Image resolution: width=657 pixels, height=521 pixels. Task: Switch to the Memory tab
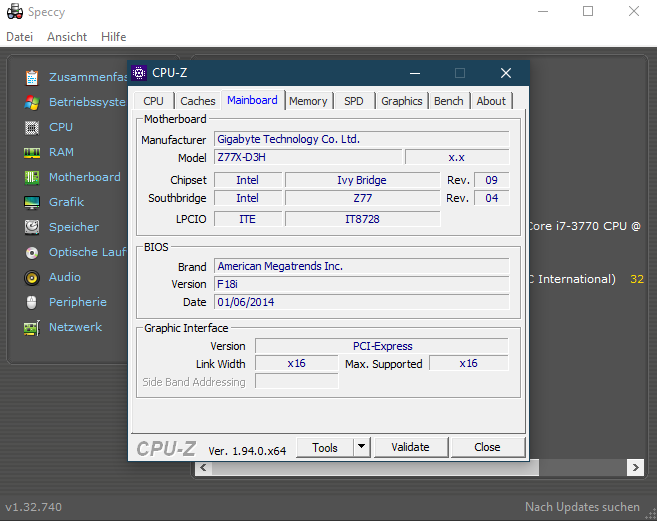(308, 101)
